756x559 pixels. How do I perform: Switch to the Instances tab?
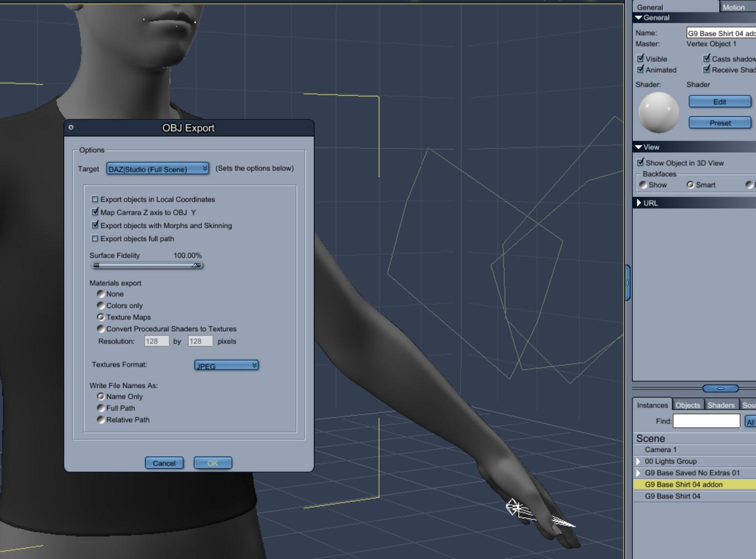click(x=652, y=405)
